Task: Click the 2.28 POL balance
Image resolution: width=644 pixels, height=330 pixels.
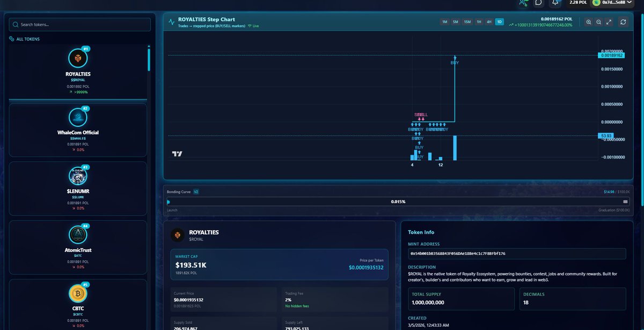Action: click(577, 3)
